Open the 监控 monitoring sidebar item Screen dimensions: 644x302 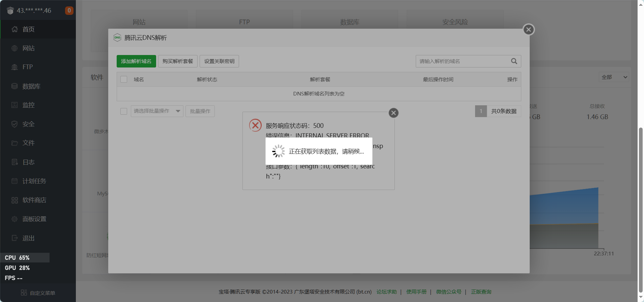(38, 105)
